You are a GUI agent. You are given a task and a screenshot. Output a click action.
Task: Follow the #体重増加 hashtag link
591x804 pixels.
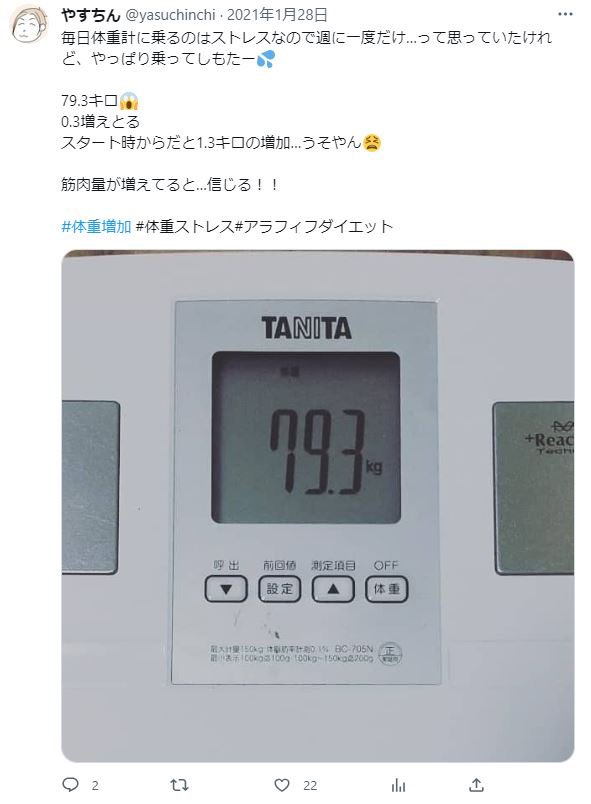coord(96,226)
